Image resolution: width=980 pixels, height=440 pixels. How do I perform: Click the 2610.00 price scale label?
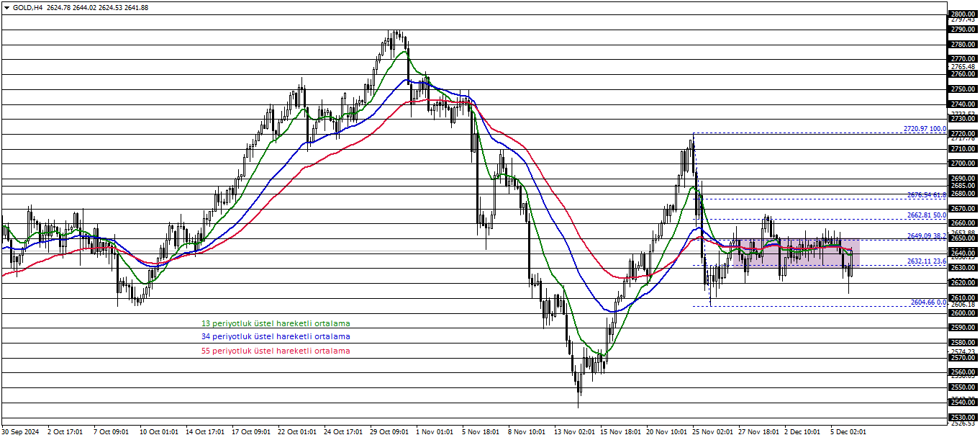(963, 298)
